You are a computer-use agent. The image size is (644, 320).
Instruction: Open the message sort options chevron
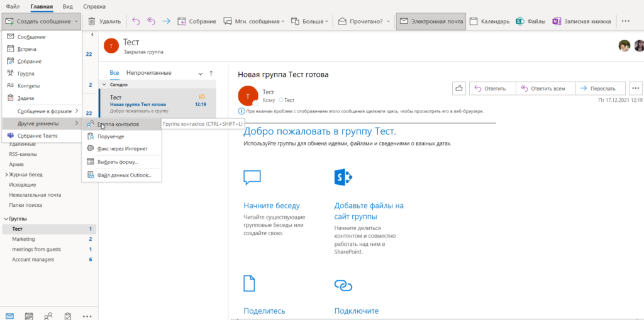(x=201, y=74)
